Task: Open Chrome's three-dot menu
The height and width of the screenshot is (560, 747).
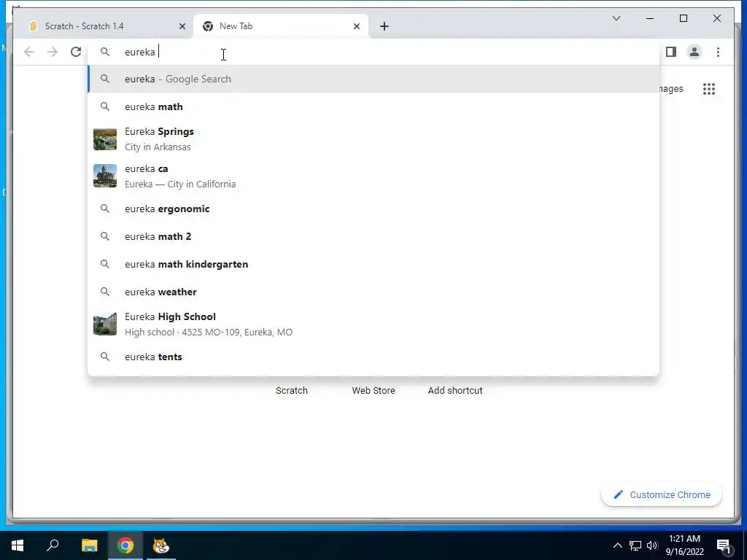Action: point(718,52)
